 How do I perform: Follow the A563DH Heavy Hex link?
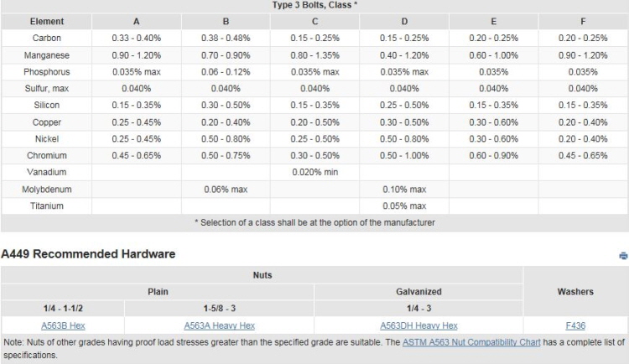(418, 325)
